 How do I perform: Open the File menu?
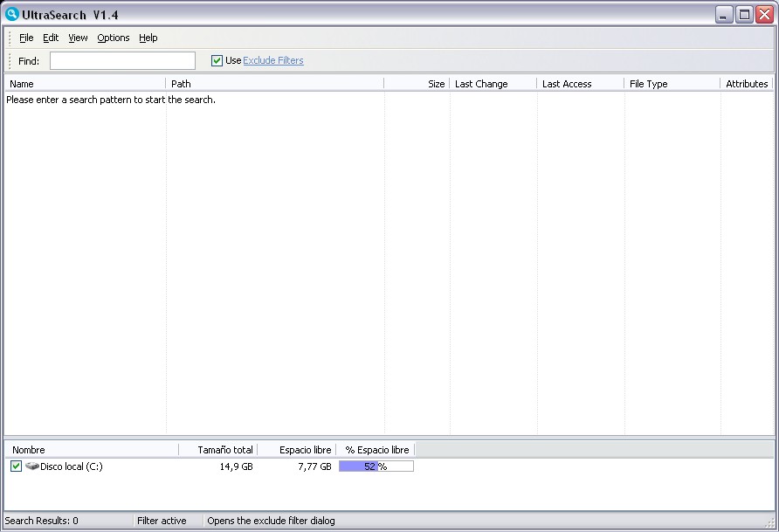[26, 38]
